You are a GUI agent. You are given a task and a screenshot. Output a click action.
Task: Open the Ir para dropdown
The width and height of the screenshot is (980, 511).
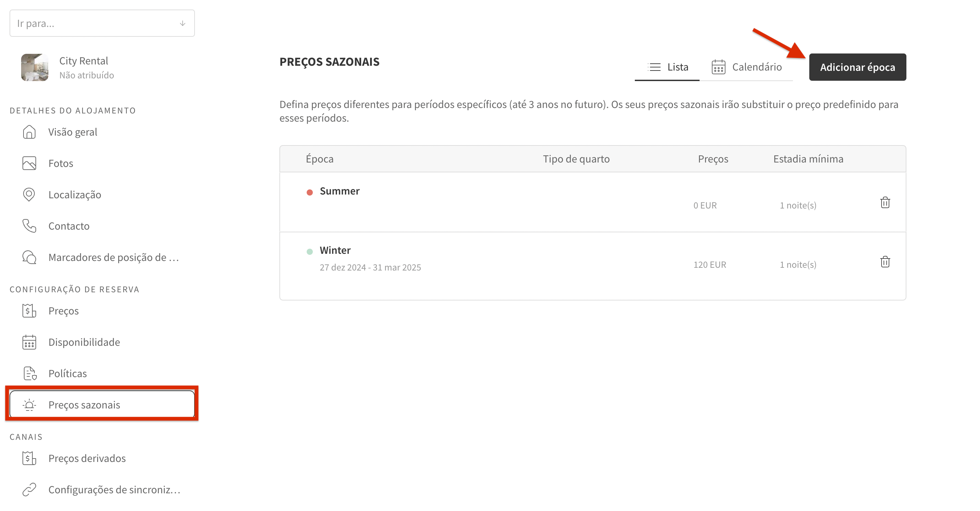coord(102,23)
